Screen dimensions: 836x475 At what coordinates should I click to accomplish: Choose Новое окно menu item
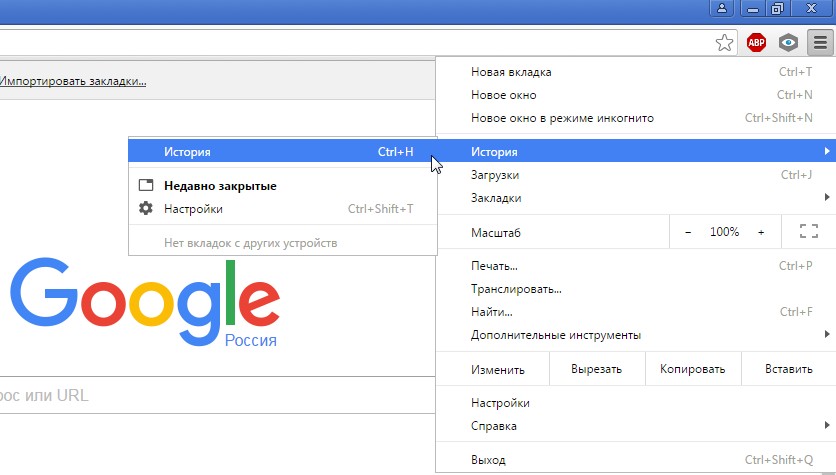[636, 95]
